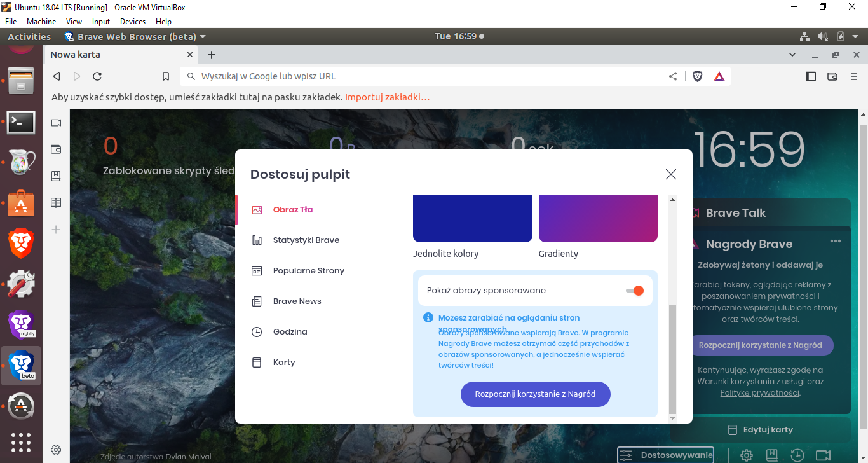Reload the page with the refresh icon
The image size is (868, 463).
tap(97, 76)
